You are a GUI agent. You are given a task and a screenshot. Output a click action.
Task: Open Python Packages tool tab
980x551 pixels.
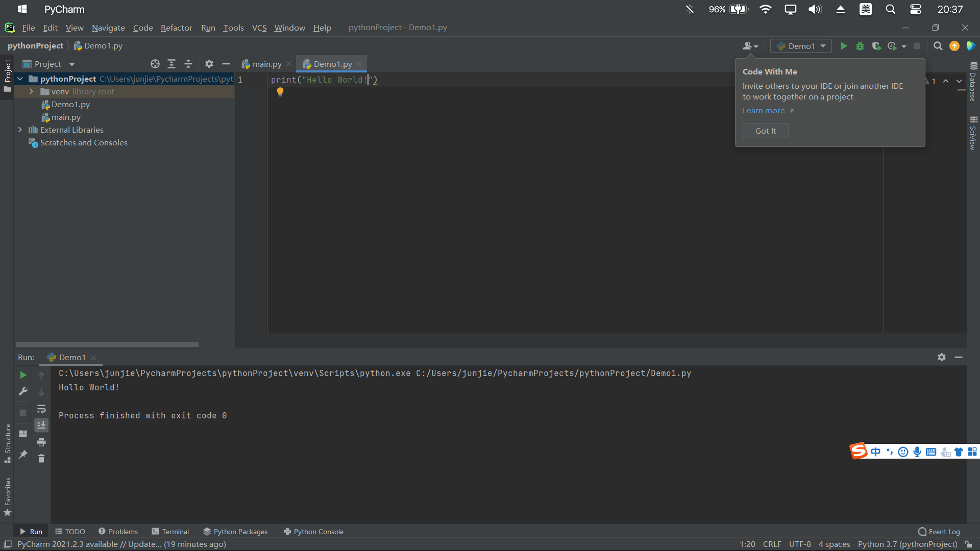tap(235, 532)
